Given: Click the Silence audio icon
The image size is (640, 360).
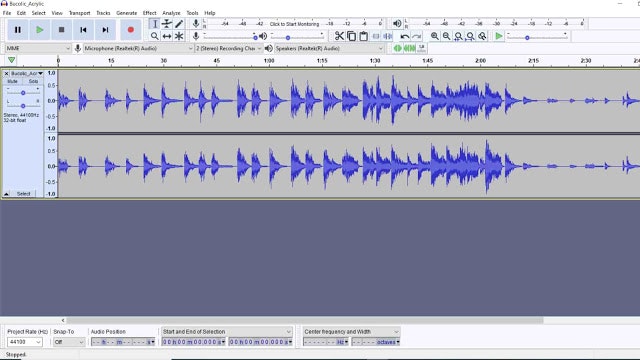Looking at the screenshot, I should click(387, 36).
